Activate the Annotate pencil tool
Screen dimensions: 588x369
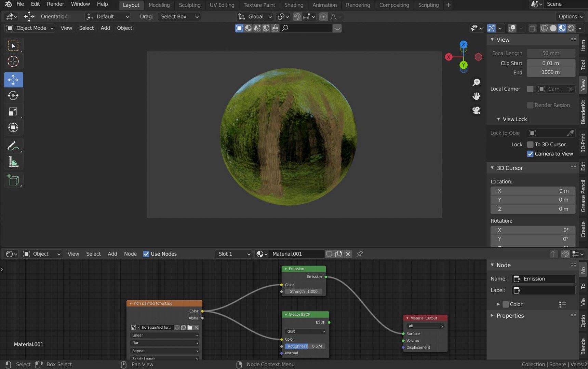pos(13,146)
